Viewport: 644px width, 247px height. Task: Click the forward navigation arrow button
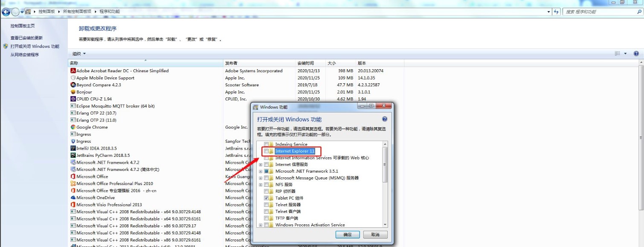tap(15, 12)
